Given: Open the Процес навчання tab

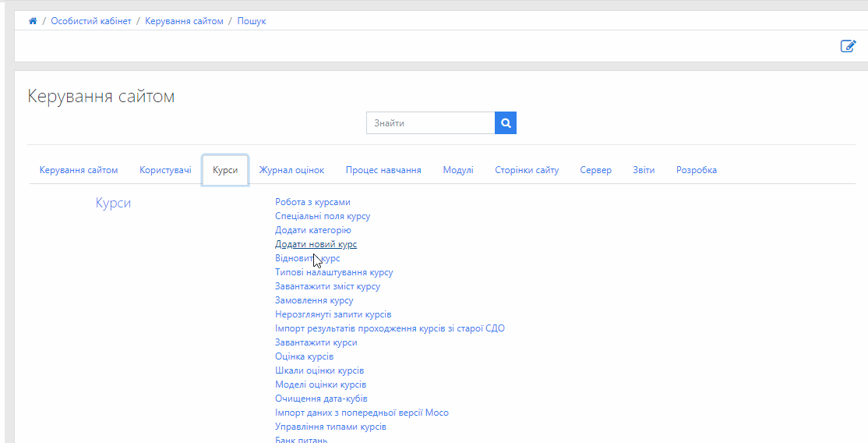Looking at the screenshot, I should pos(383,170).
